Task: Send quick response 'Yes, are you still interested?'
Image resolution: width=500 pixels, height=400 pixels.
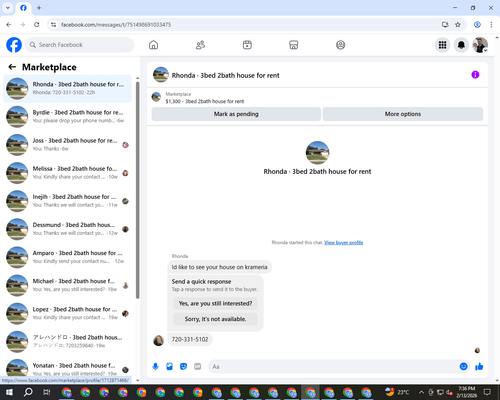Action: tap(215, 303)
